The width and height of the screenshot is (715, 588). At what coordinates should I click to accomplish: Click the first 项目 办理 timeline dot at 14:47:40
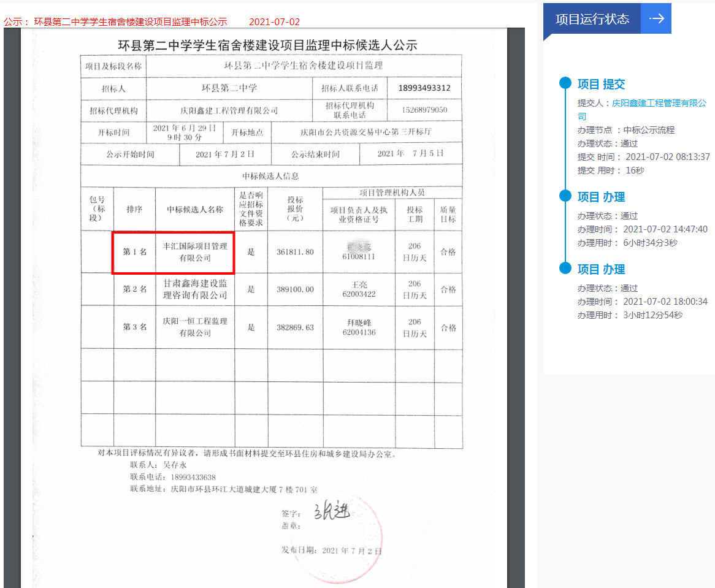click(565, 196)
